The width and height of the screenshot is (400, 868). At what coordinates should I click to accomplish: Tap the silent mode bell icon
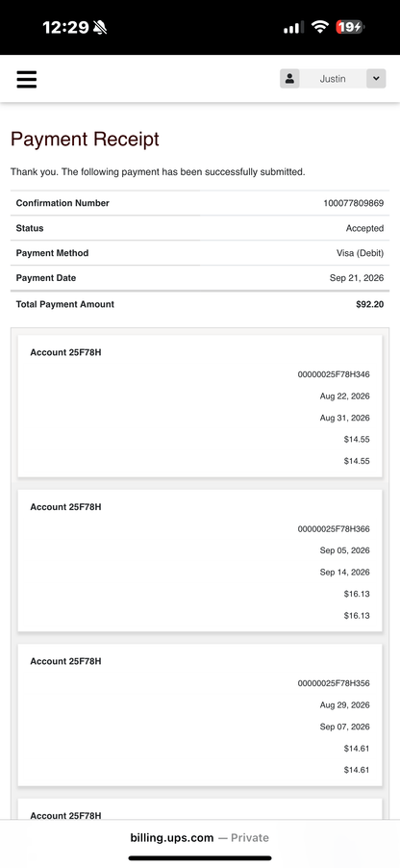point(100,27)
